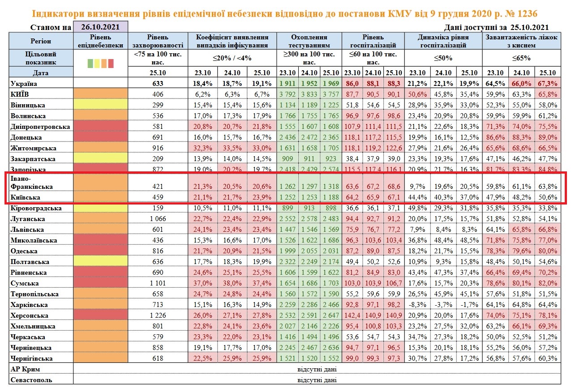Click the green swatch in the legend

(90, 64)
